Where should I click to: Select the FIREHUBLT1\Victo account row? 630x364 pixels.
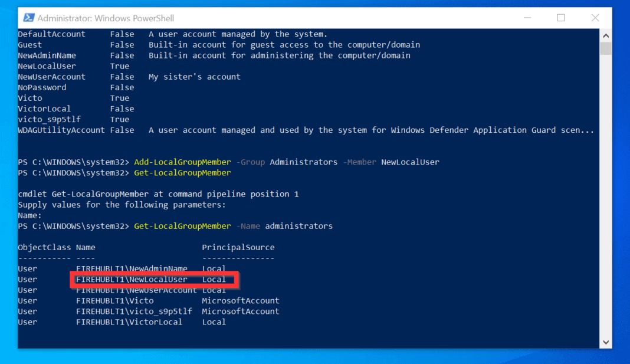[114, 300]
